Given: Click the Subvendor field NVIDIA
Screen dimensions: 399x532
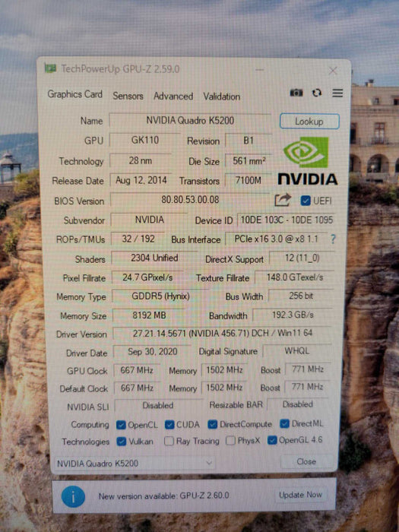Looking at the screenshot, I should (149, 220).
